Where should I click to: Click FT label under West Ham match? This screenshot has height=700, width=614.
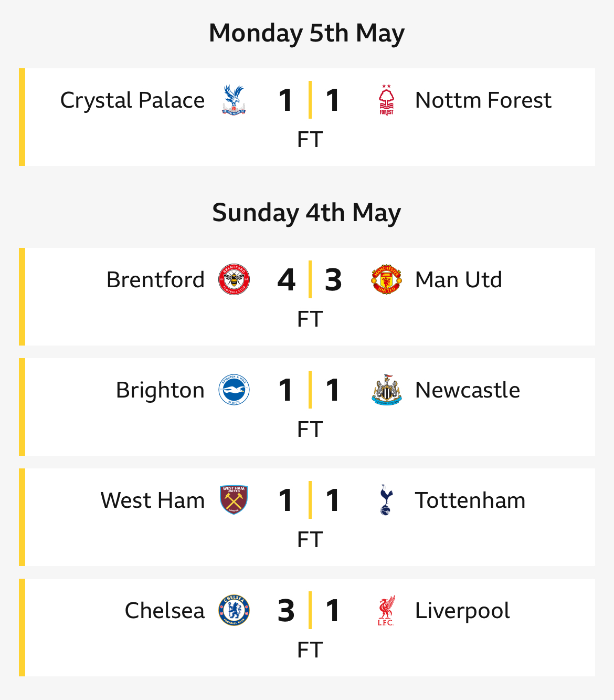pyautogui.click(x=310, y=539)
